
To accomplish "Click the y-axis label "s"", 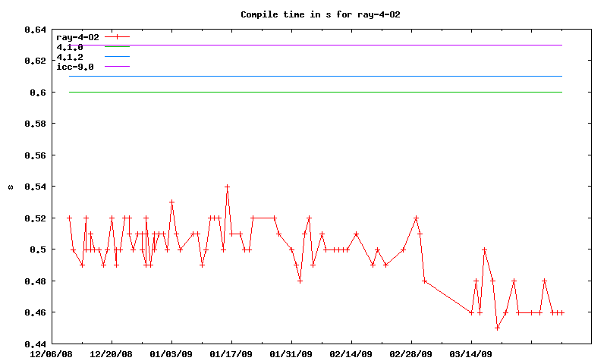I will (10, 187).
